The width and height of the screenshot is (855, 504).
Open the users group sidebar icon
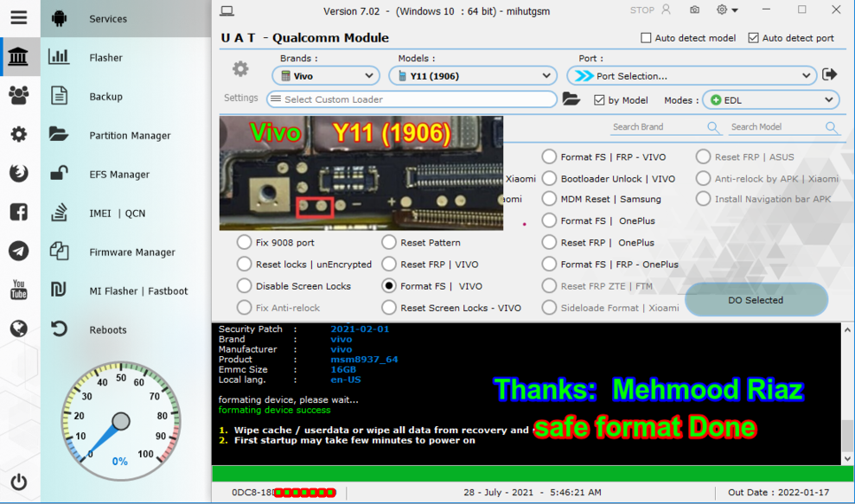18,95
